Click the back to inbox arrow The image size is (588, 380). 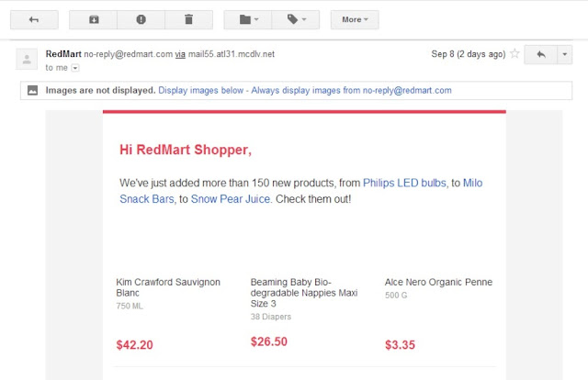coord(34,19)
